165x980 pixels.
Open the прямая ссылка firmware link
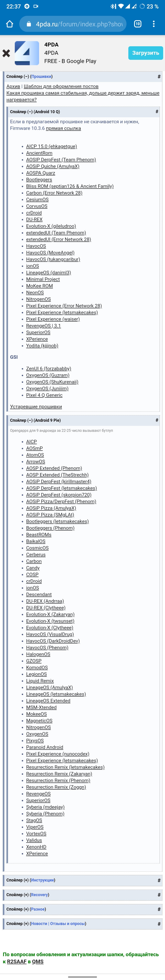63,128
